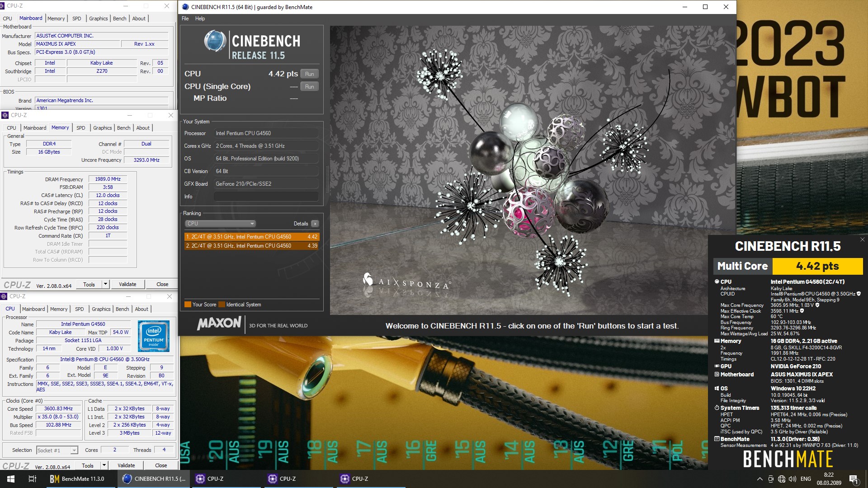Click the Uncore Frequency 3293.0 MHz value

[x=146, y=160]
